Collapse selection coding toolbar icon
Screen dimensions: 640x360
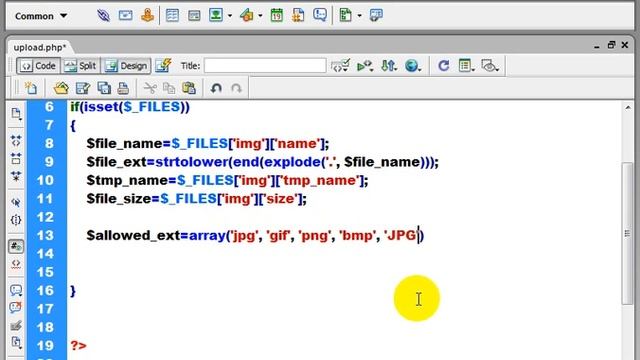coord(16,159)
